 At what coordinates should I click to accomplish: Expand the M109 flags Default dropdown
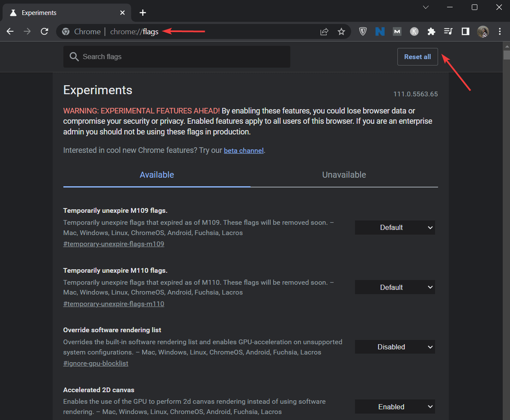tap(394, 228)
